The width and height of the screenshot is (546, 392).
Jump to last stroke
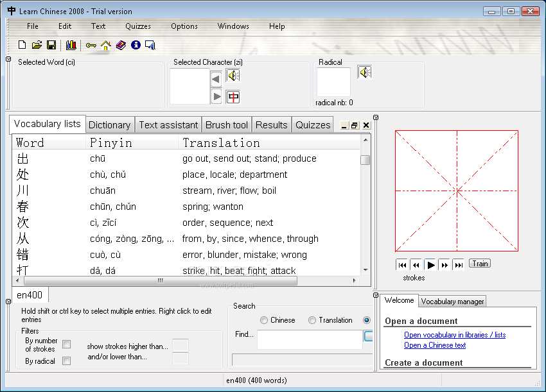459,265
